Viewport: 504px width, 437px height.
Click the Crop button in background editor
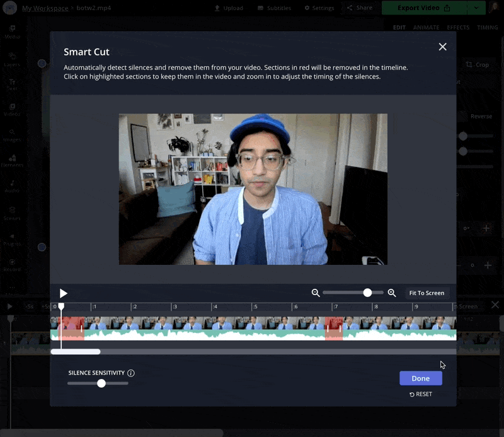pyautogui.click(x=478, y=65)
